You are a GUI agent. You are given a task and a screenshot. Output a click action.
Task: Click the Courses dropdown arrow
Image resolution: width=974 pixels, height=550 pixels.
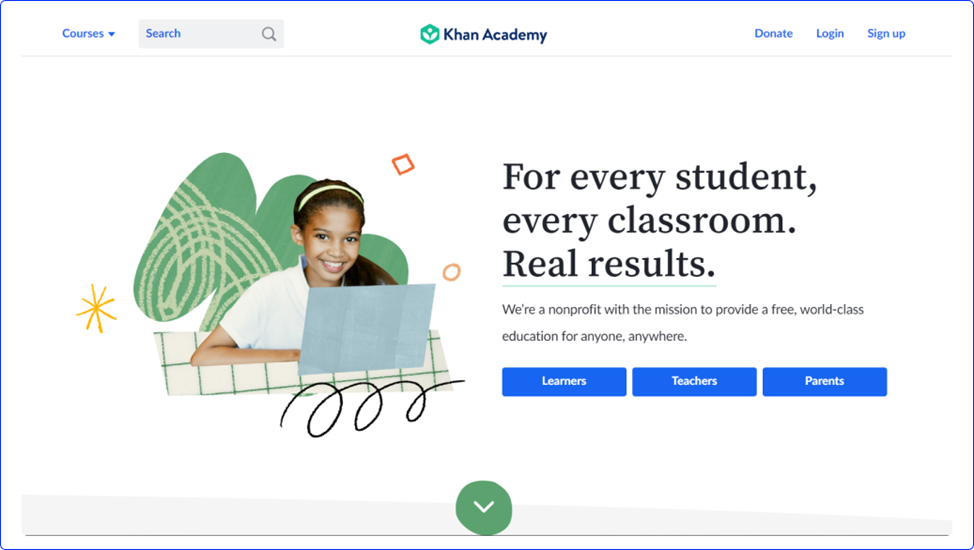(x=112, y=34)
